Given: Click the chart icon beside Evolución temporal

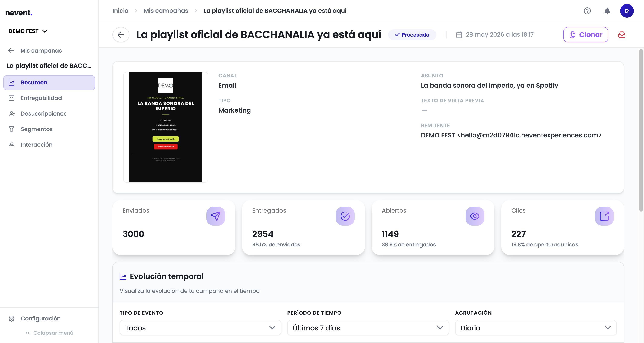Looking at the screenshot, I should point(123,276).
